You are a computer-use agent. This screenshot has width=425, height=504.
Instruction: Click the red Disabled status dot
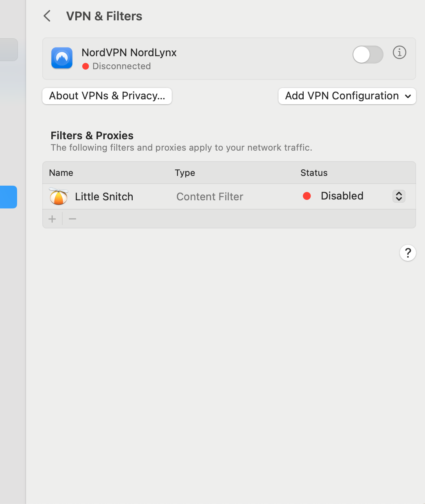coord(307,196)
